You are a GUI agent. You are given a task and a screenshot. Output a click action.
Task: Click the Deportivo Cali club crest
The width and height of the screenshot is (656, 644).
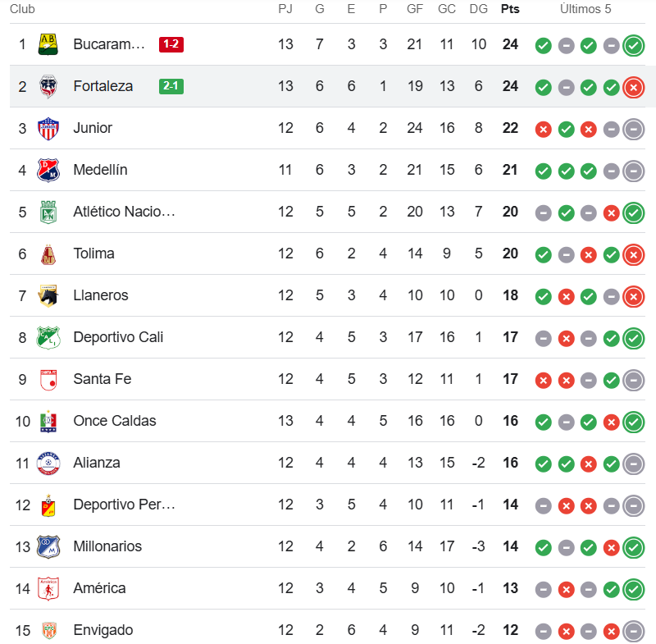point(48,337)
